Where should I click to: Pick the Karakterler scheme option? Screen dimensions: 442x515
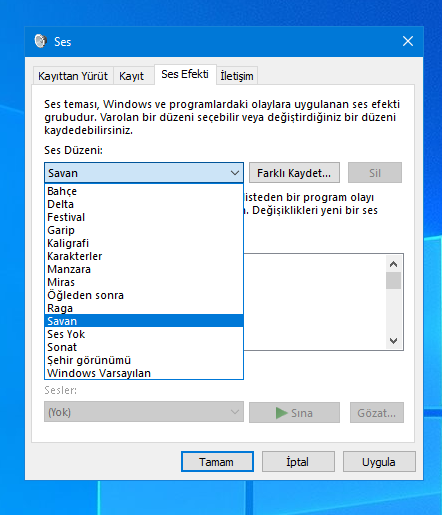pos(144,256)
